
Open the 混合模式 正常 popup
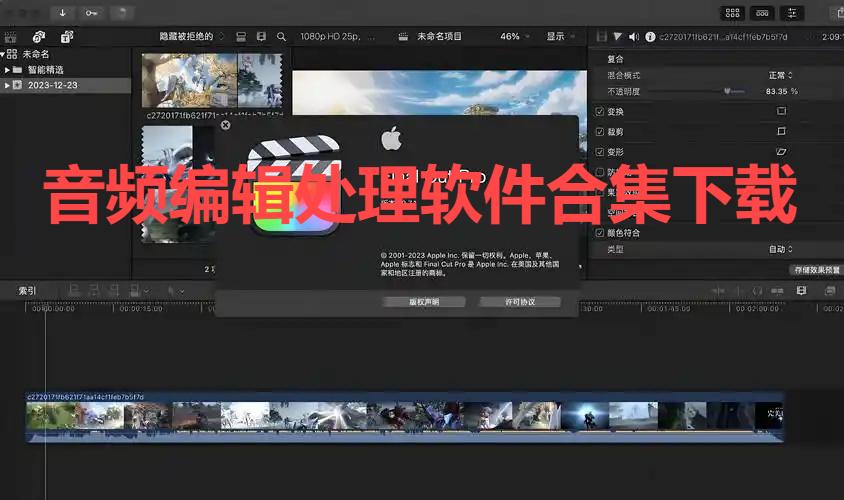[780, 75]
